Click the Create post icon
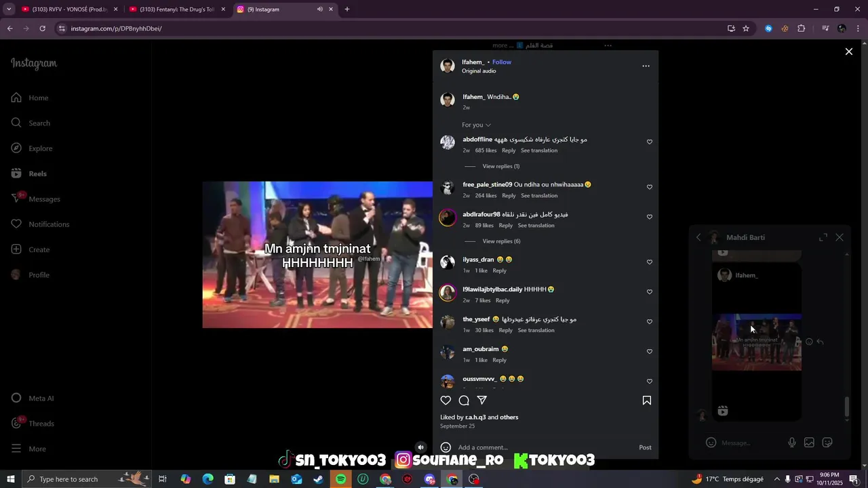This screenshot has height=488, width=868. coord(17,249)
